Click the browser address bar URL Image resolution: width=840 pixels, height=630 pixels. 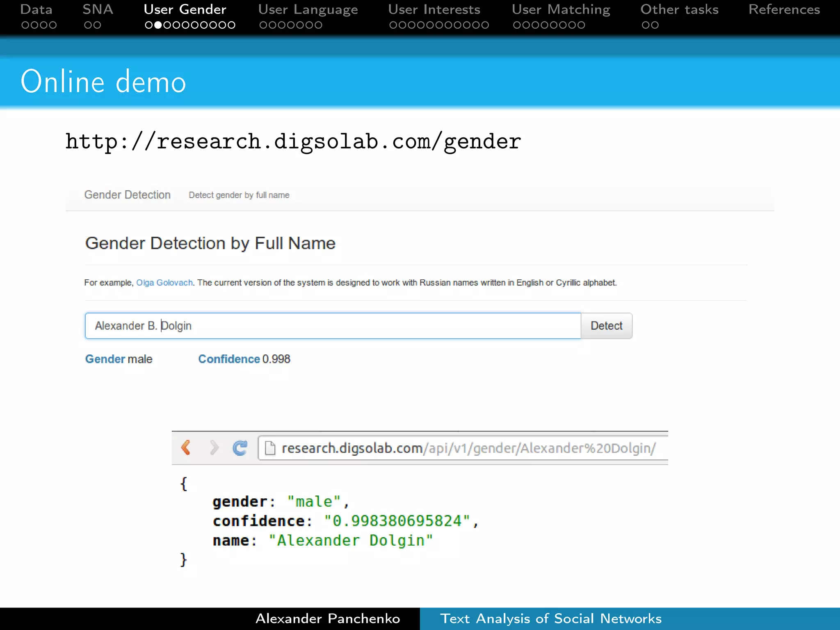[x=469, y=448]
